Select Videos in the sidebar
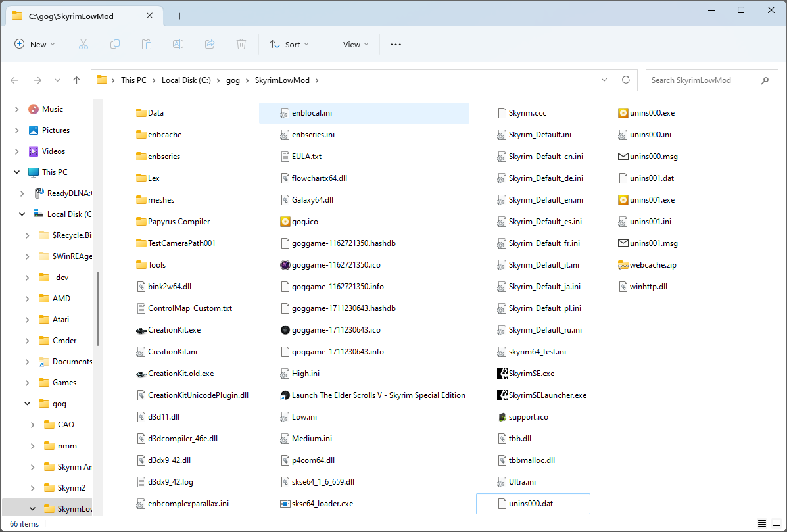Screen dimensions: 787x532 click(53, 151)
